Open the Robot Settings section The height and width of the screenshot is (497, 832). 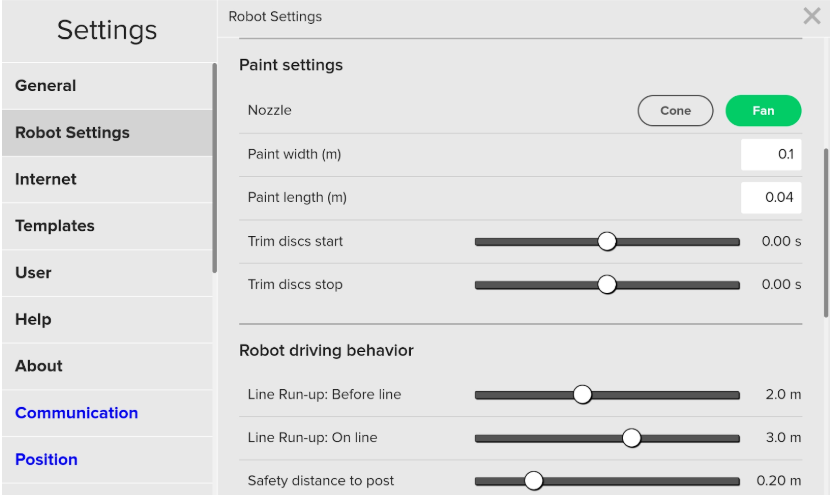tap(106, 133)
